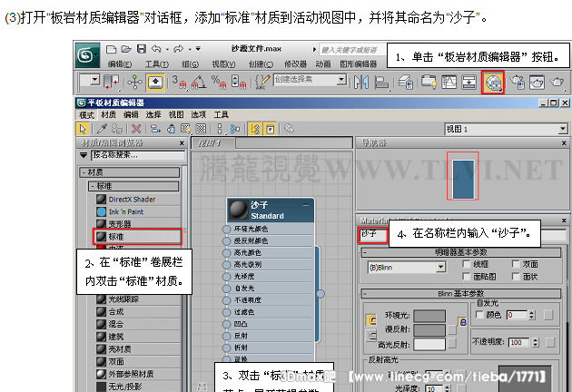
Task: Collapse the 沙子 node with minus button
Action: pos(306,205)
